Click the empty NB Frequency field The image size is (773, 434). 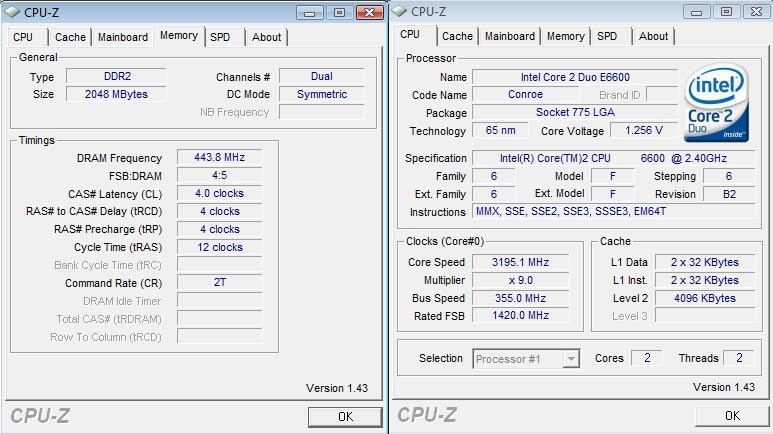click(321, 112)
